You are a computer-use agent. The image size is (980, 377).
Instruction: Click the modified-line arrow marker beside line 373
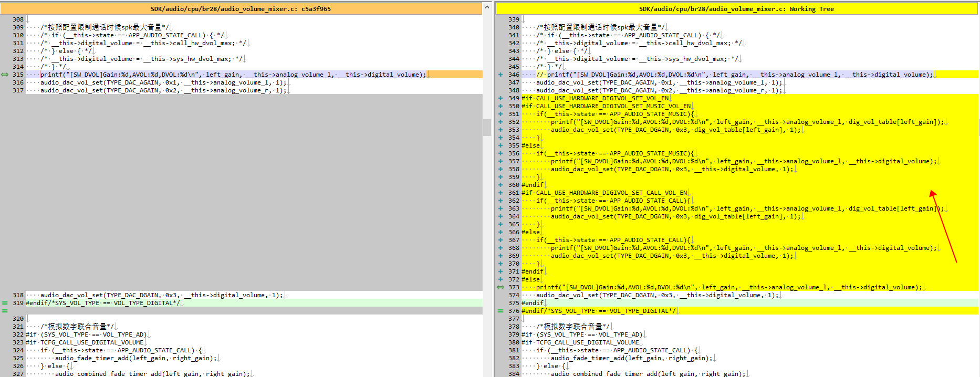pyautogui.click(x=501, y=287)
